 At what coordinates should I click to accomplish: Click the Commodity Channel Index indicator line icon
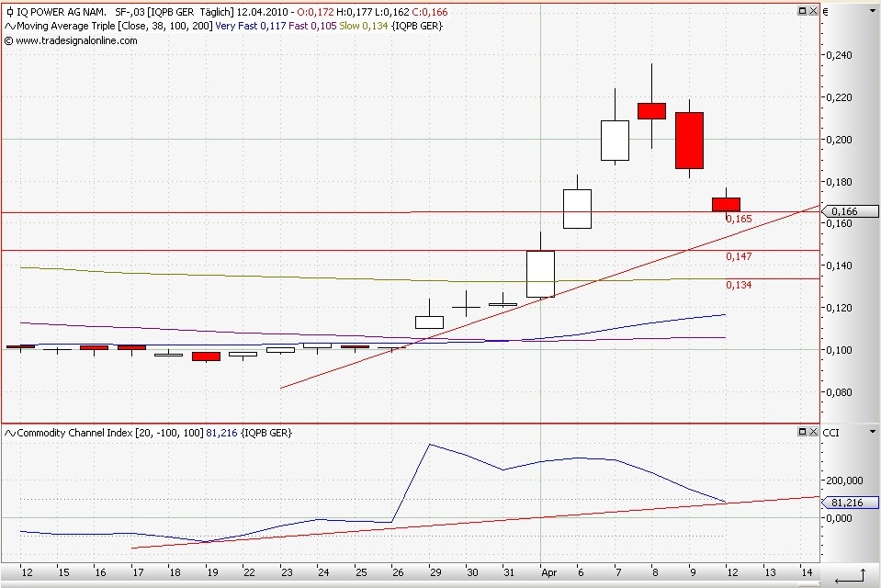click(x=10, y=433)
